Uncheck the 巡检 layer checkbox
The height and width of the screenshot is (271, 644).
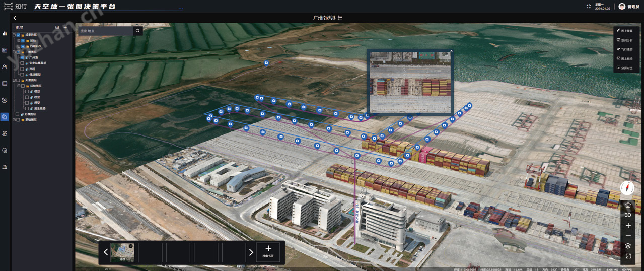pyautogui.click(x=23, y=41)
